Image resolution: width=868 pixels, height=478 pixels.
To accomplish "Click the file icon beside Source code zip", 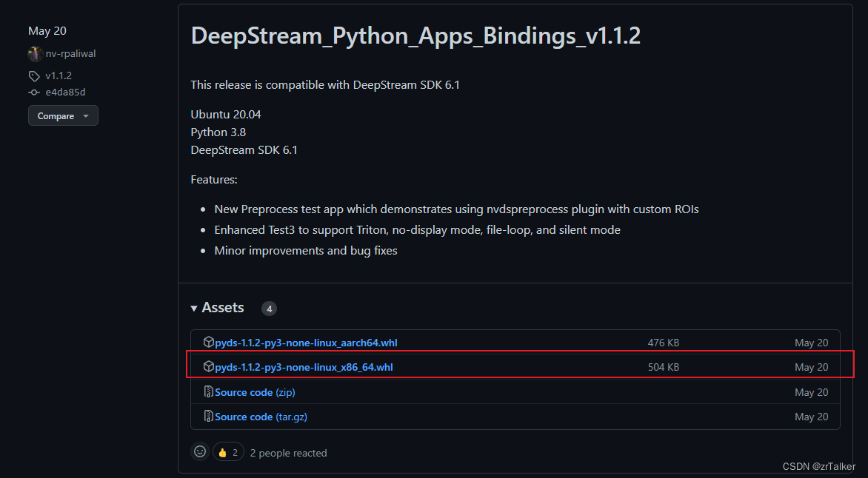I will (x=208, y=391).
